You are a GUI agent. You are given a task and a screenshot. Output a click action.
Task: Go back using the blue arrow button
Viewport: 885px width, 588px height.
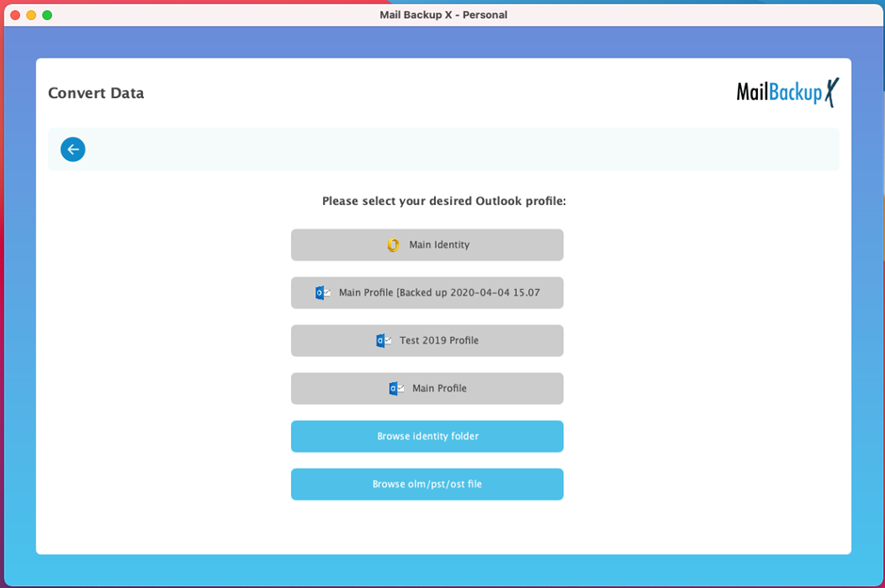[x=72, y=150]
